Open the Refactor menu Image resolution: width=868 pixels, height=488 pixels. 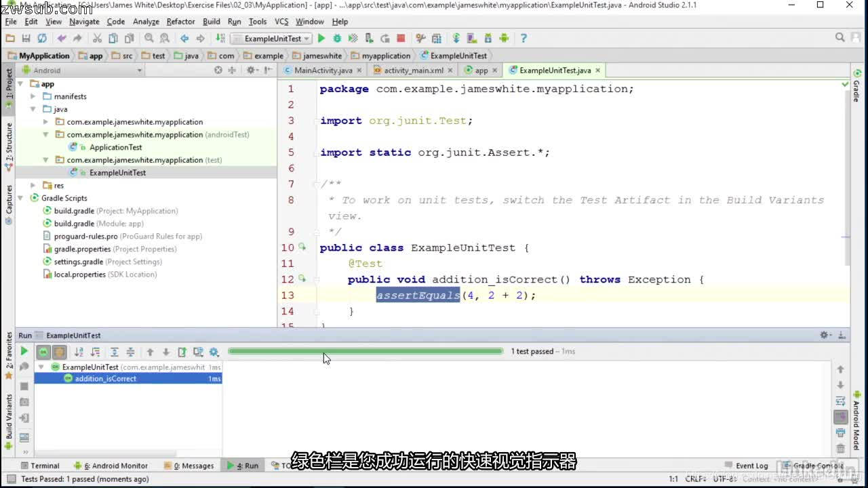point(180,22)
